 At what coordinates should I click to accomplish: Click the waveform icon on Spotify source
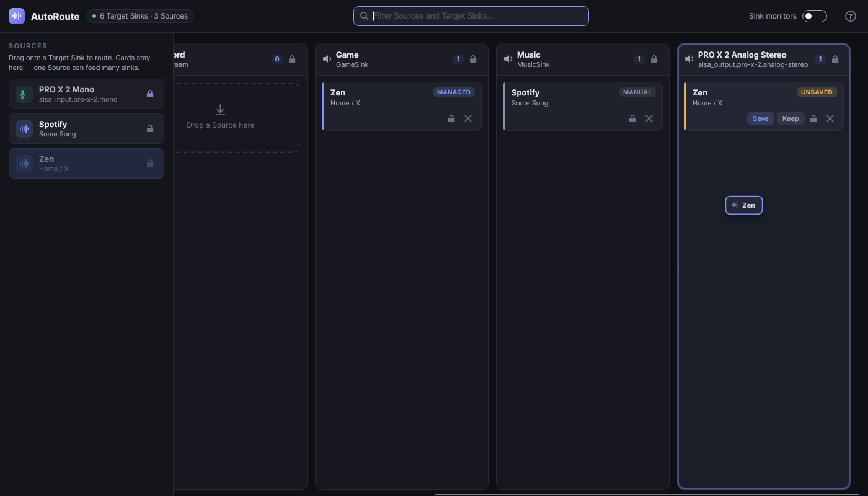click(24, 128)
